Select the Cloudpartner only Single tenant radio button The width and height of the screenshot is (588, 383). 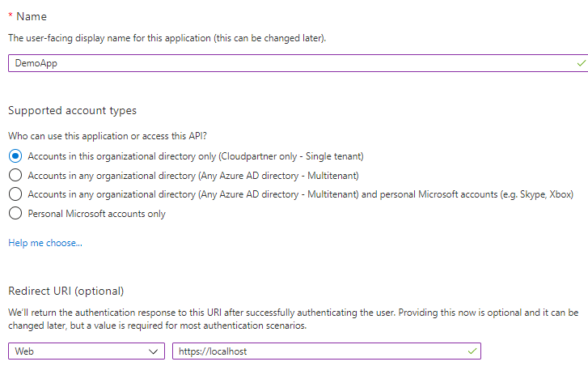tap(15, 156)
